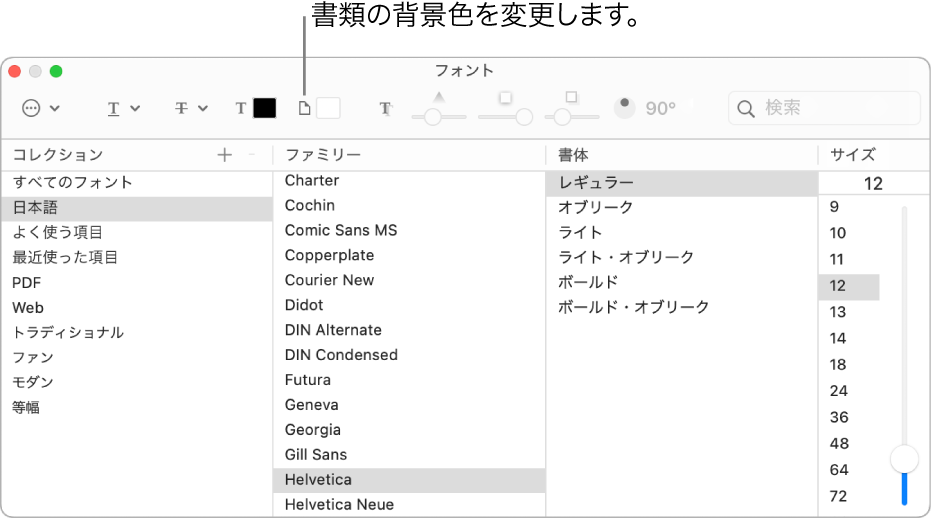
Task: Choose Gill Sans font family
Action: [x=409, y=455]
